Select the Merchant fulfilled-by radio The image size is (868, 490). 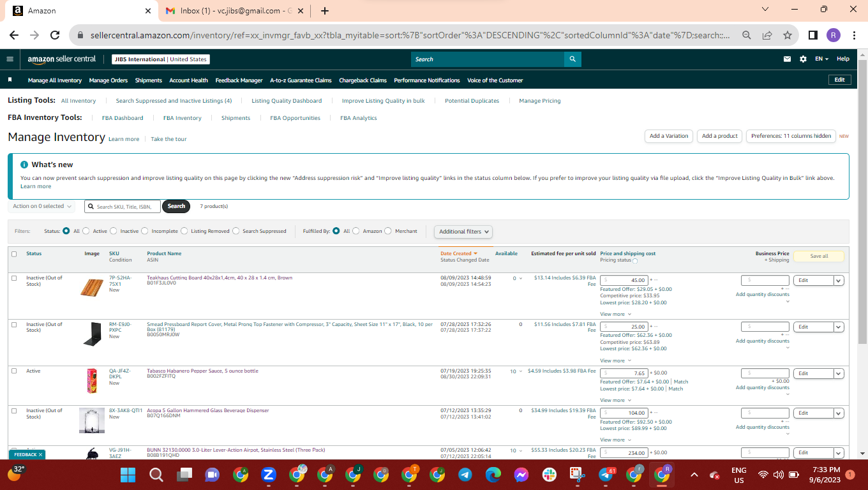tap(388, 231)
